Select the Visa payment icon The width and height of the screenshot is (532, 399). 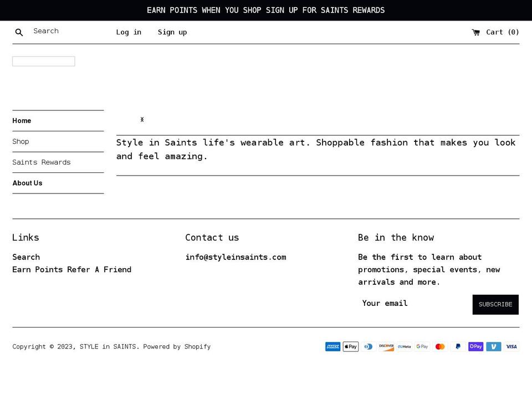(x=511, y=346)
